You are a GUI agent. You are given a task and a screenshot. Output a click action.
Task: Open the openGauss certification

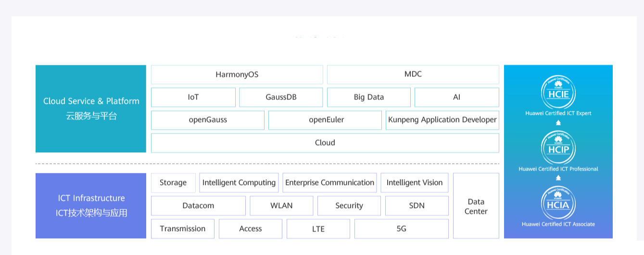[x=208, y=120]
